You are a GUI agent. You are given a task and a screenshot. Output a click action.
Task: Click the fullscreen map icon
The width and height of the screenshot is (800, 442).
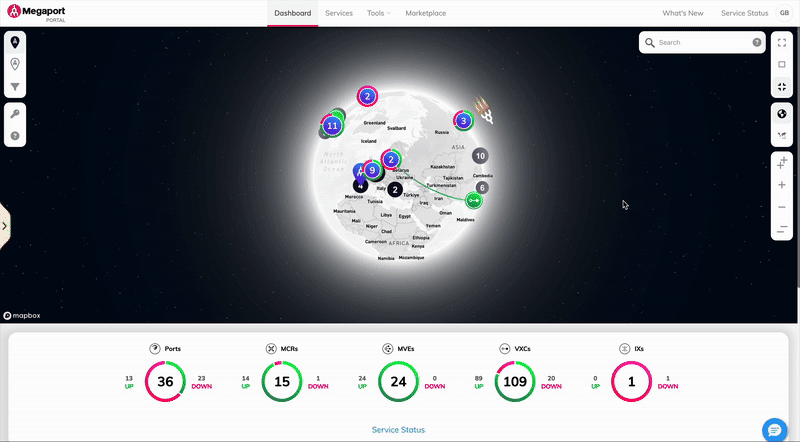pyautogui.click(x=782, y=42)
